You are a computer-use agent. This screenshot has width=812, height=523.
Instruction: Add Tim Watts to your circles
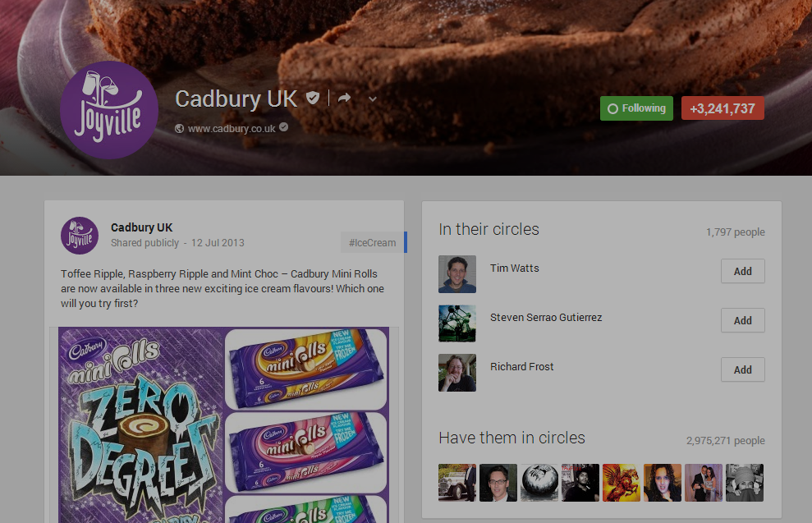pos(742,271)
